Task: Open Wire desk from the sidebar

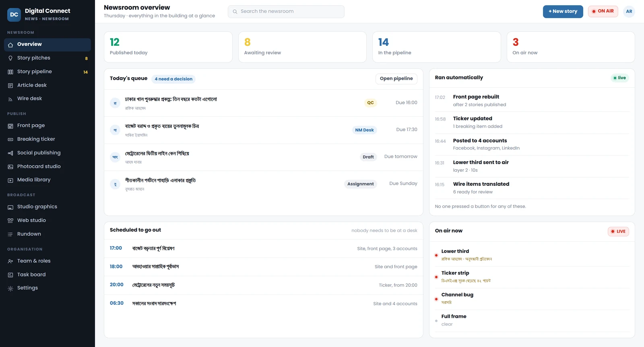Action: coord(47,99)
